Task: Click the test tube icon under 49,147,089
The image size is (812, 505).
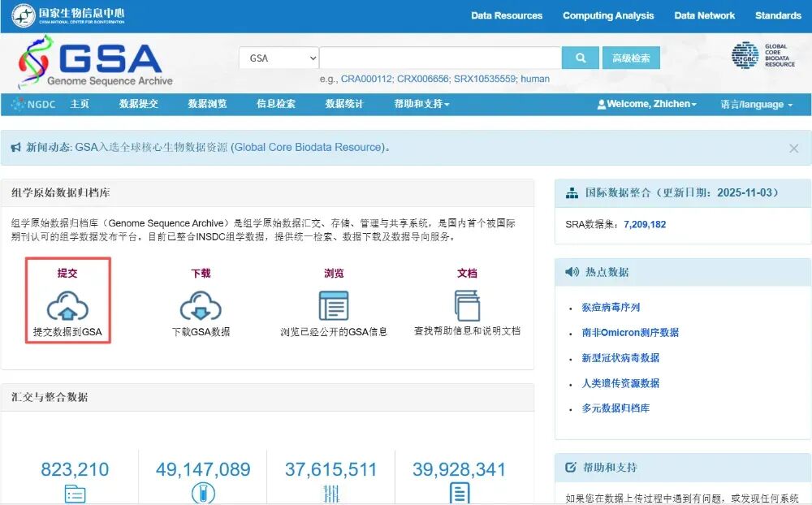Action: 203,493
